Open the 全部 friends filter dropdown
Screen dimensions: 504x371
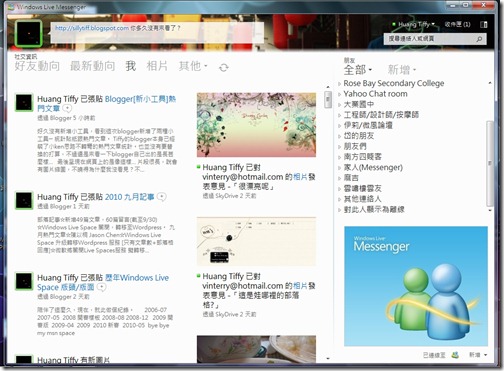pyautogui.click(x=358, y=70)
